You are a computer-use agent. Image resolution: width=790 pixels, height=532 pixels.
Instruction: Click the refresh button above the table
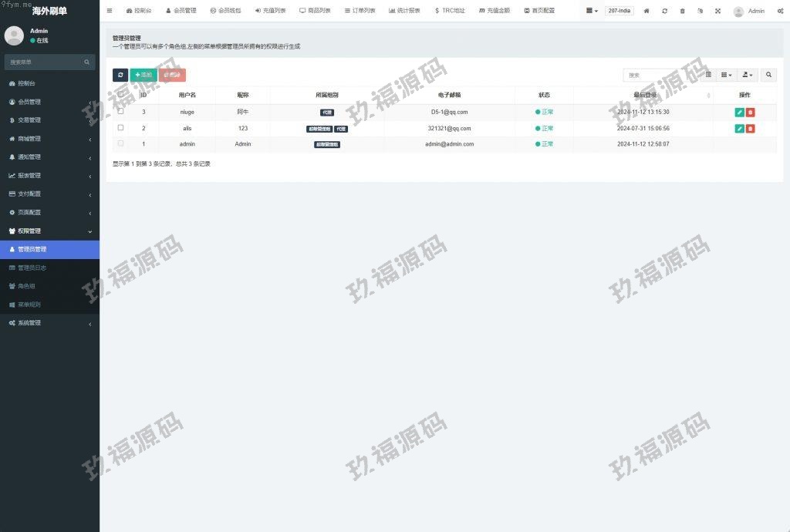(x=120, y=75)
